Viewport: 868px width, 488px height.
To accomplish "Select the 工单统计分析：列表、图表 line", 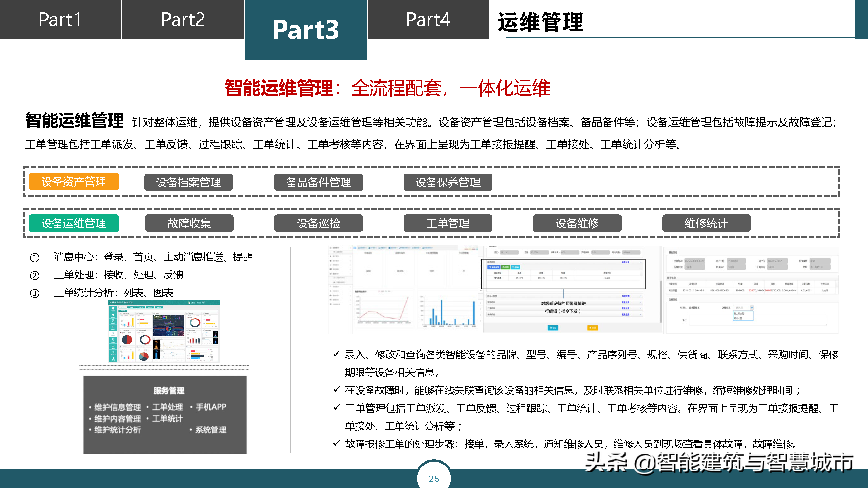I will click(114, 293).
